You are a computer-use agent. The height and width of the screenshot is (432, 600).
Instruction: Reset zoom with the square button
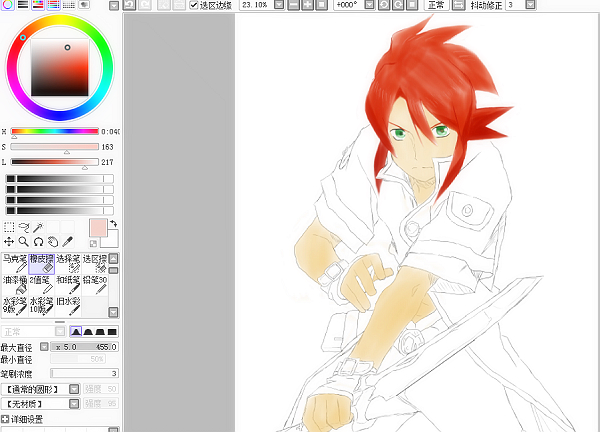coord(321,5)
